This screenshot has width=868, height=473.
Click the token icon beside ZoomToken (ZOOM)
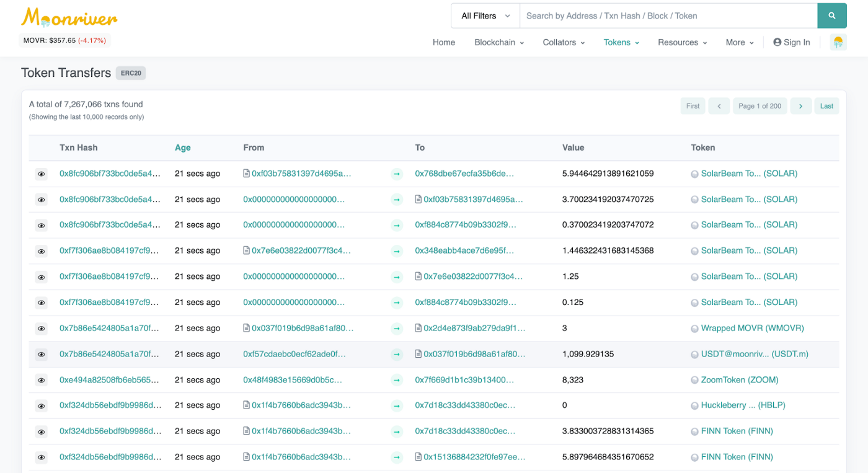694,380
